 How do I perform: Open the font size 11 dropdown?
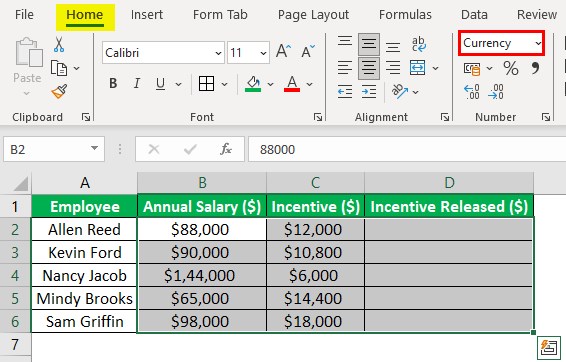264,53
